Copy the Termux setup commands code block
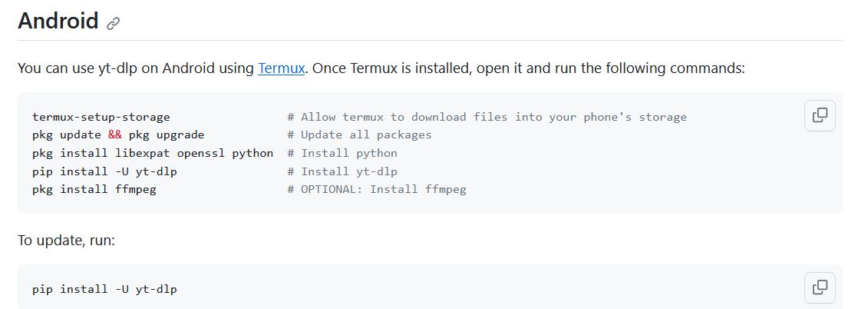The width and height of the screenshot is (868, 309). [x=820, y=115]
